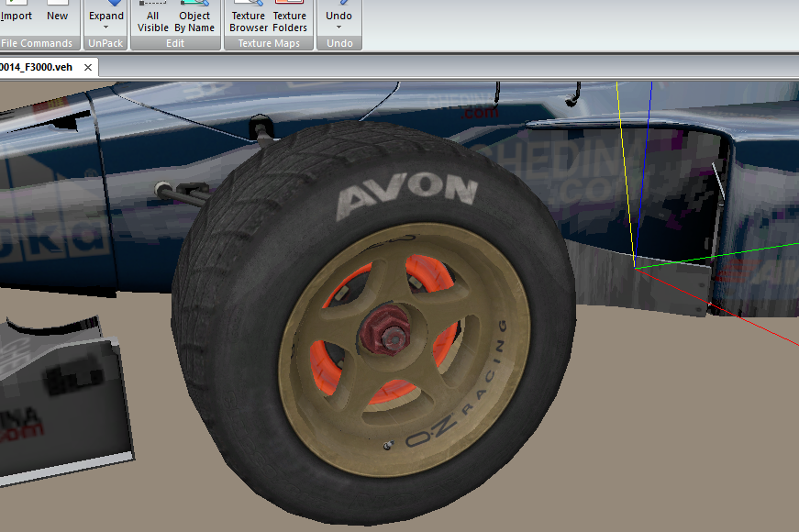Image resolution: width=799 pixels, height=532 pixels.
Task: Open the Undo history dropdown arrow
Action: [338, 28]
